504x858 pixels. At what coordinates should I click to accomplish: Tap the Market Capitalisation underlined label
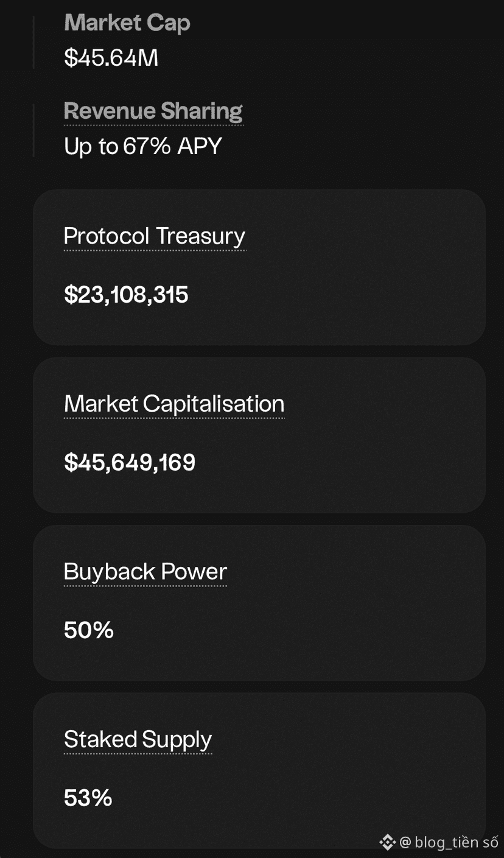pyautogui.click(x=174, y=404)
